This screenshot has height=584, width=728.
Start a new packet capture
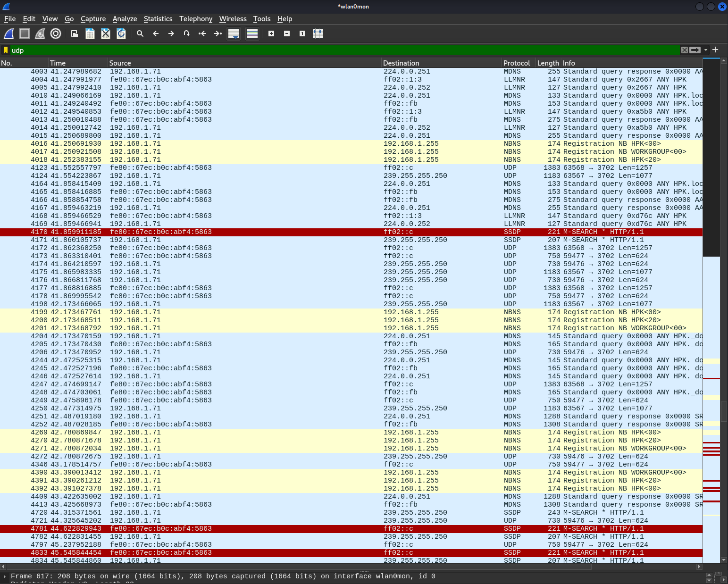[x=8, y=33]
